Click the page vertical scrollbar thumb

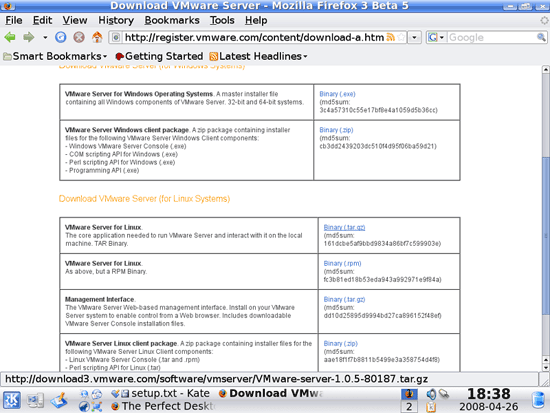[546, 235]
